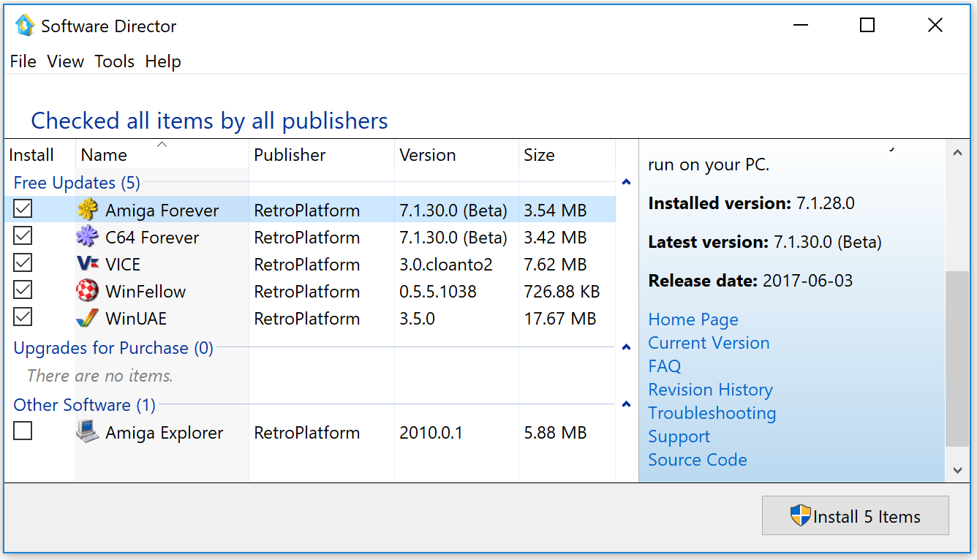Click the Install column header
Screen dimensions: 977x560
[39, 154]
